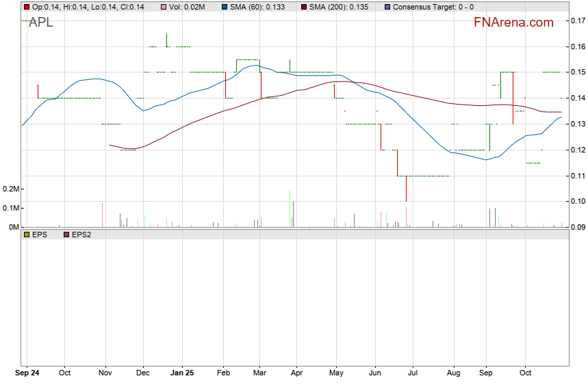This screenshot has height=387, width=588.
Task: Click the 0.10 price axis label
Action: pos(576,202)
